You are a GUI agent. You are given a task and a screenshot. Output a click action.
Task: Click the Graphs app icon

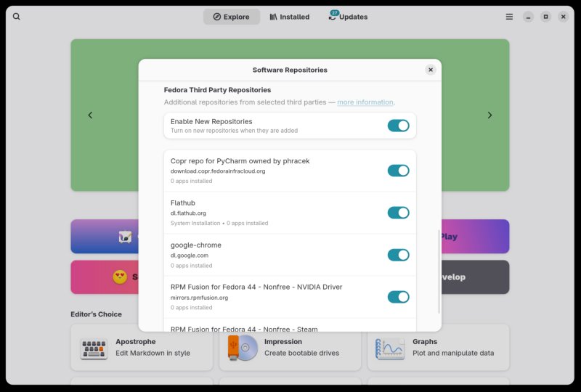click(x=390, y=348)
